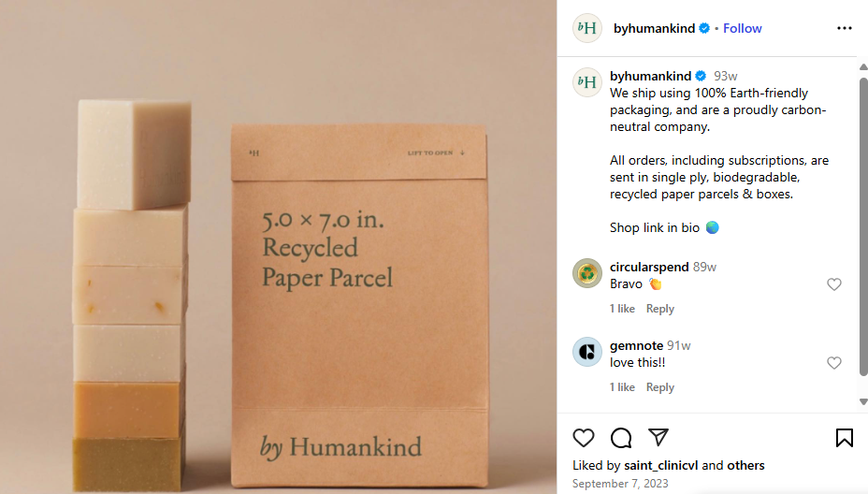Save post with the bookmark icon
The height and width of the screenshot is (494, 868).
coord(845,438)
